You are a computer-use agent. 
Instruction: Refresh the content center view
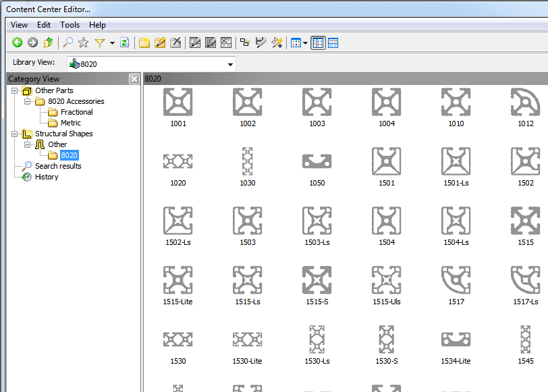pos(124,43)
